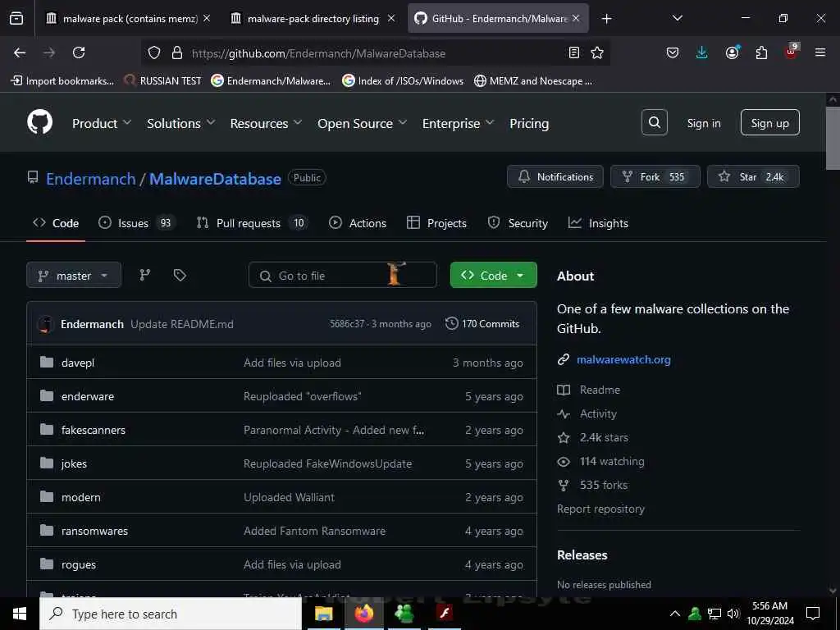The image size is (840, 630).
Task: Click Firefox icon in taskbar
Action: [363, 614]
